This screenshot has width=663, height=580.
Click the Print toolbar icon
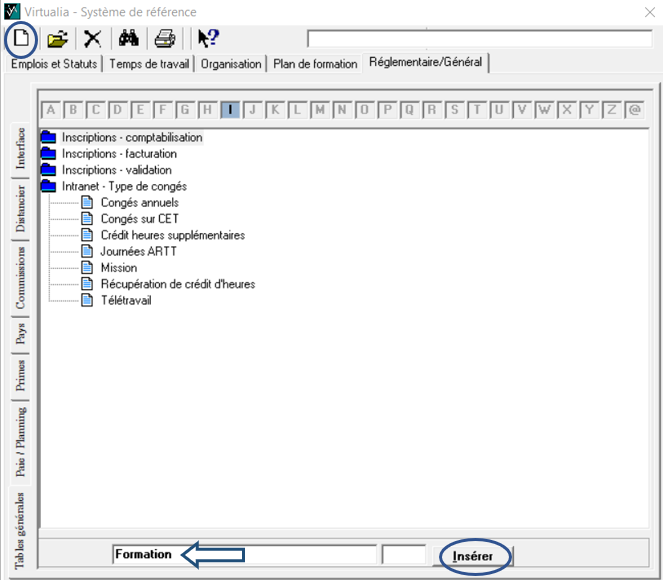164,39
